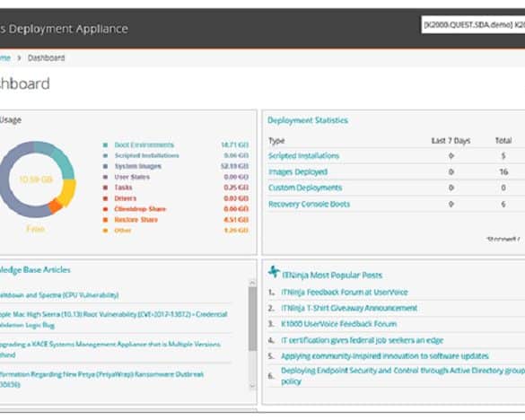
Task: Click the Last 7 Days column header
Action: click(451, 141)
